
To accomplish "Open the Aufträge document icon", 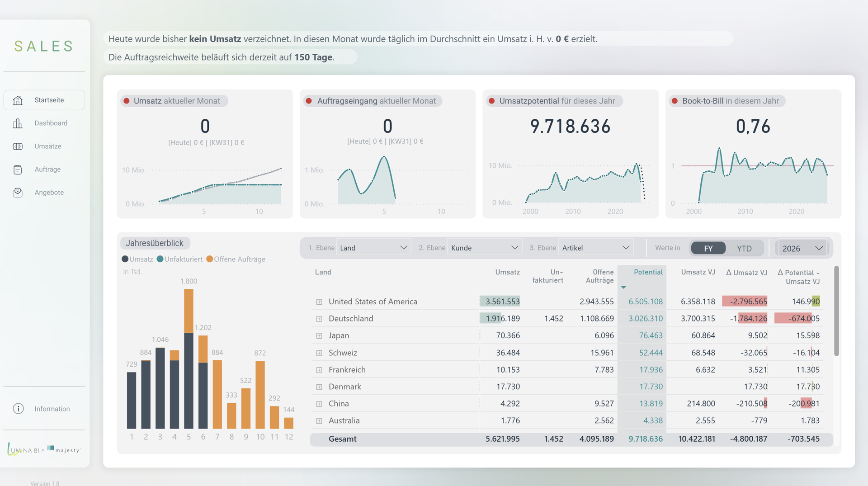I will (18, 170).
